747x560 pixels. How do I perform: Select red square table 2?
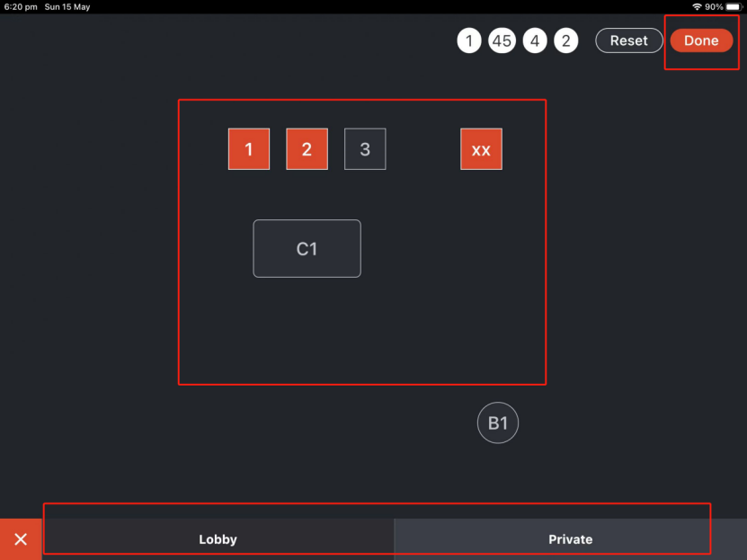pyautogui.click(x=307, y=149)
